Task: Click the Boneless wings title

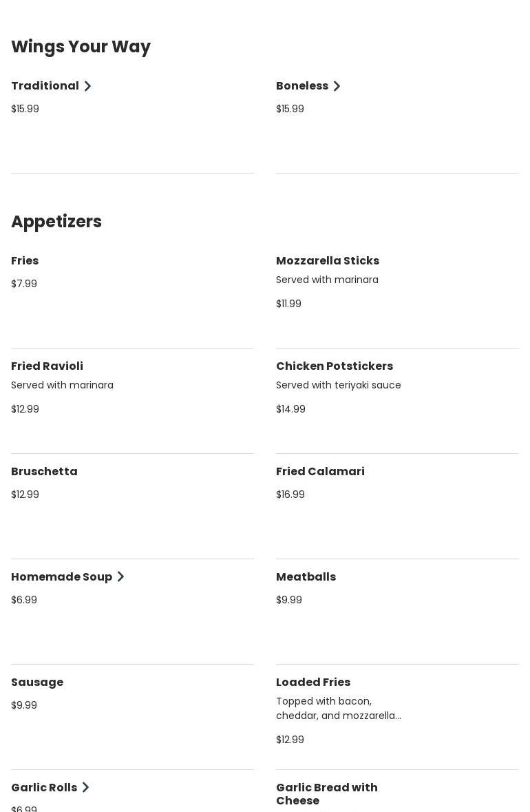Action: click(x=302, y=86)
